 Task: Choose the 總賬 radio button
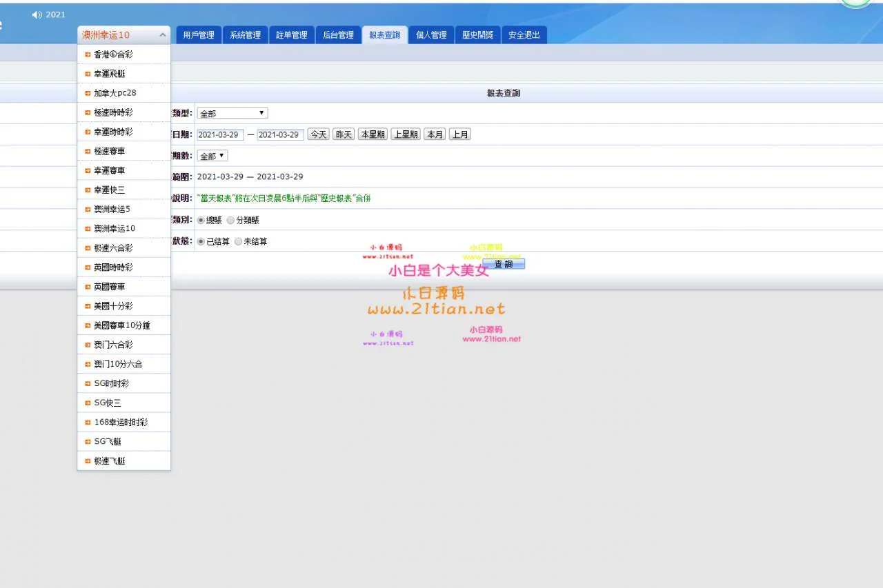coord(201,221)
